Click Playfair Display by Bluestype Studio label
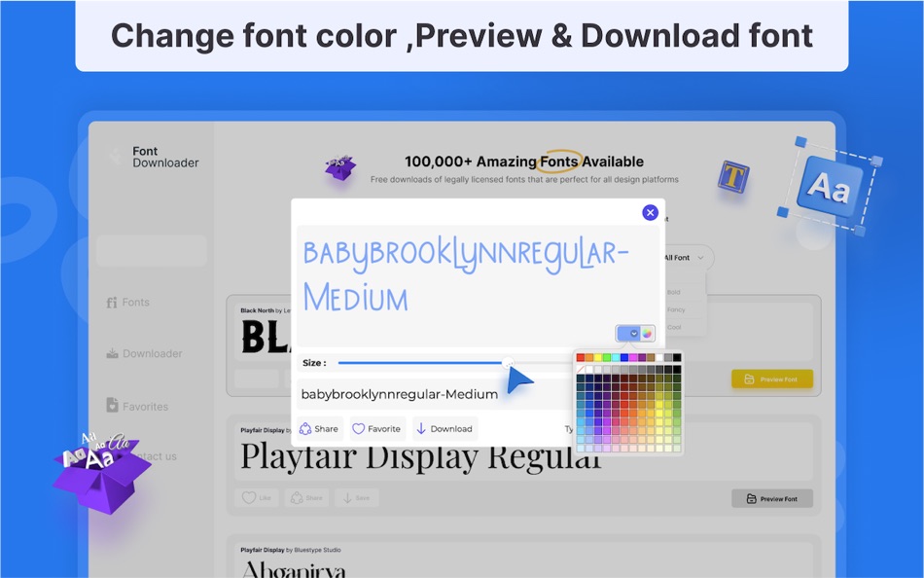The width and height of the screenshot is (924, 578). pos(291,550)
